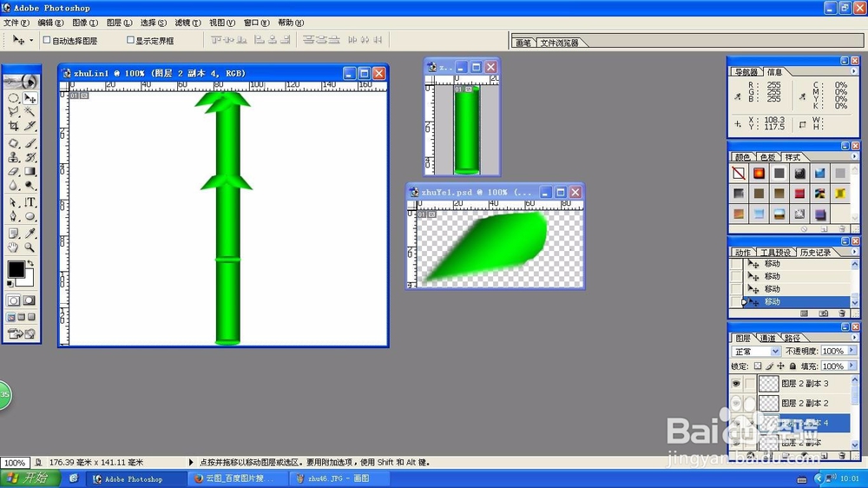Switch to 通道 tab
This screenshot has height=488, width=868.
pos(768,338)
